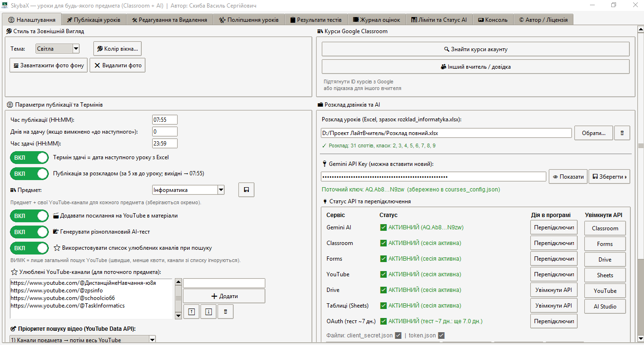Add a YouTube channel with the Додати button
644x345 pixels.
pyautogui.click(x=224, y=296)
